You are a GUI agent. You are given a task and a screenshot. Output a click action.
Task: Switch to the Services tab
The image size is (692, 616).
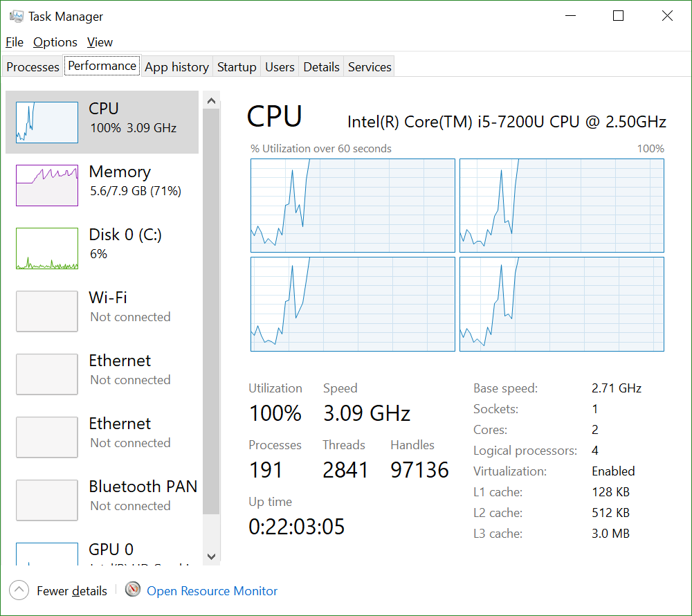tap(370, 66)
